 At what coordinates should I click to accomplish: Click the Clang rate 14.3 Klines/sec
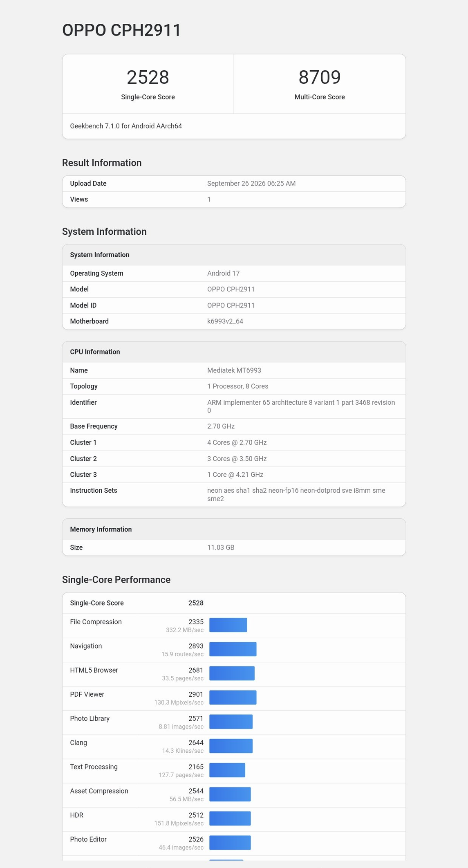pyautogui.click(x=183, y=751)
